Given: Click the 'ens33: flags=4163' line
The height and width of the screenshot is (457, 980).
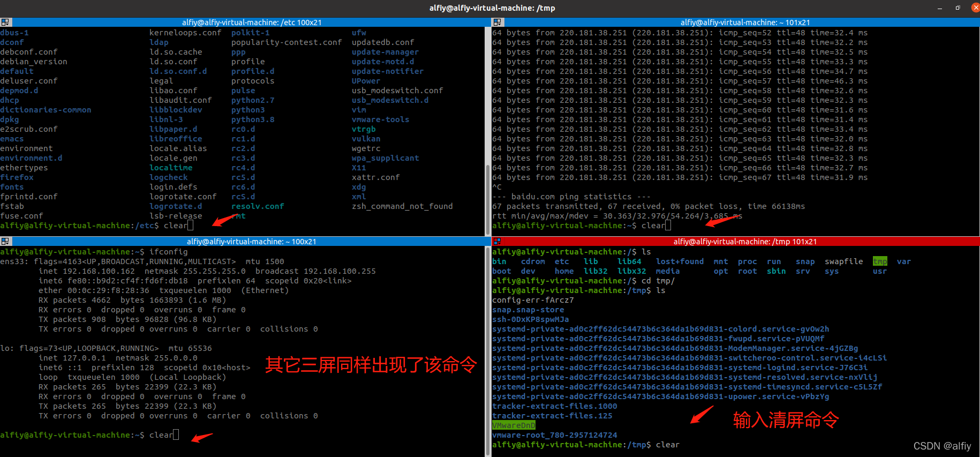Looking at the screenshot, I should tap(142, 261).
